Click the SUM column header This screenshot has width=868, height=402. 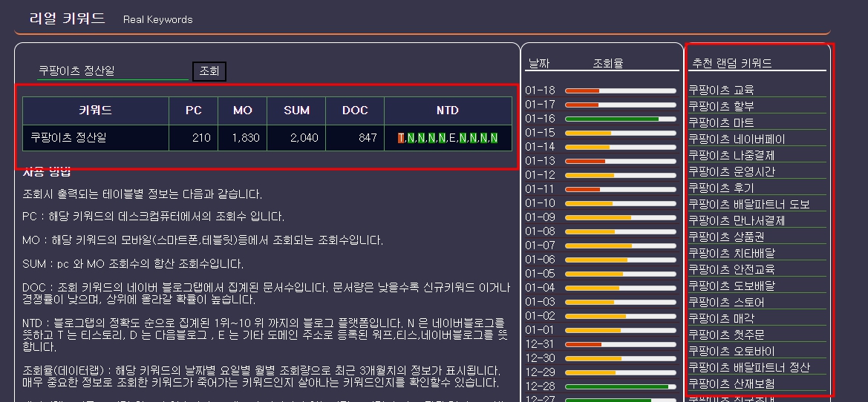click(296, 111)
